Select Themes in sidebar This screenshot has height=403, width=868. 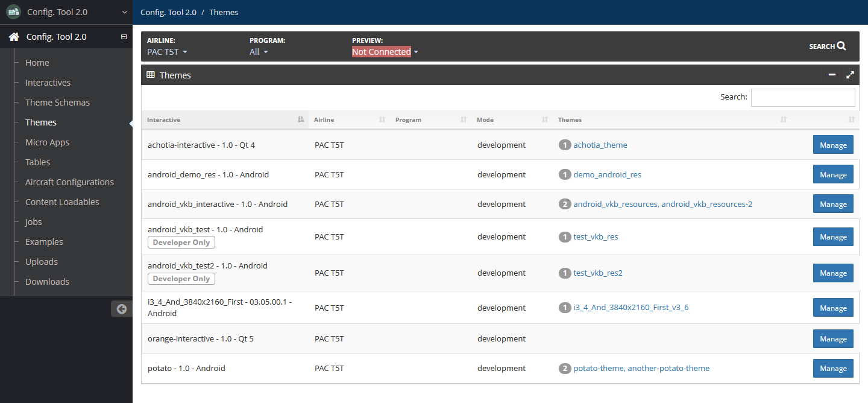click(x=41, y=122)
